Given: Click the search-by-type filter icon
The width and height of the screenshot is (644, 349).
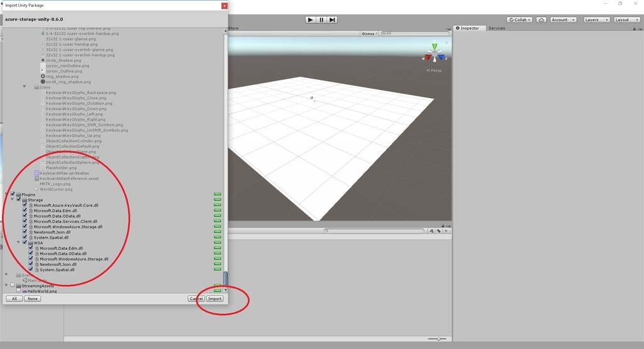Looking at the screenshot, I should 431,231.
